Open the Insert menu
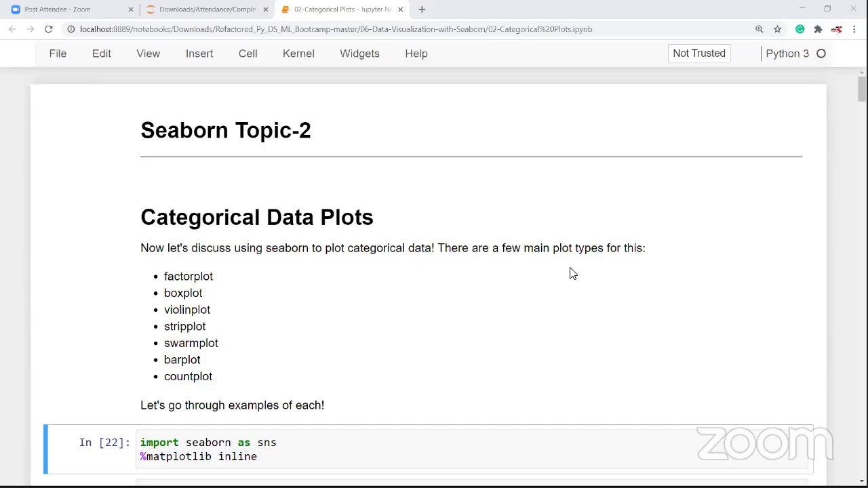This screenshot has height=488, width=868. (x=199, y=54)
